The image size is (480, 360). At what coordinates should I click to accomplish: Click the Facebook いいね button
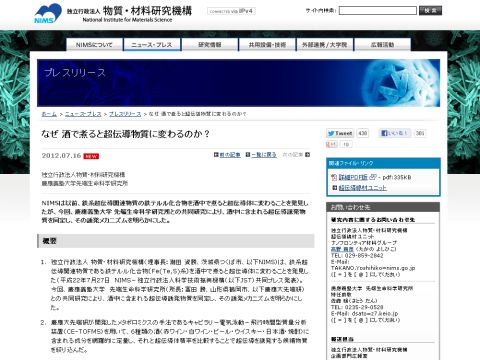tap(395, 133)
